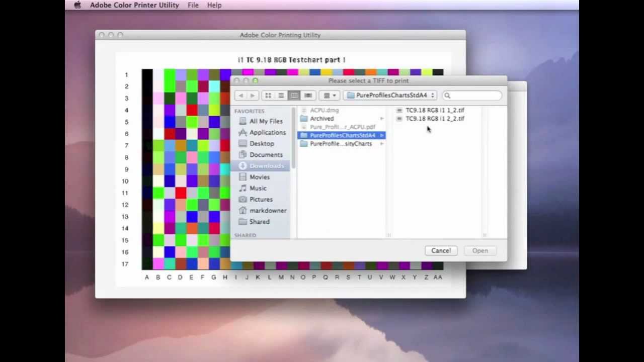The image size is (644, 362).
Task: Open the Adobe Color Printer Utility menu
Action: (x=134, y=5)
